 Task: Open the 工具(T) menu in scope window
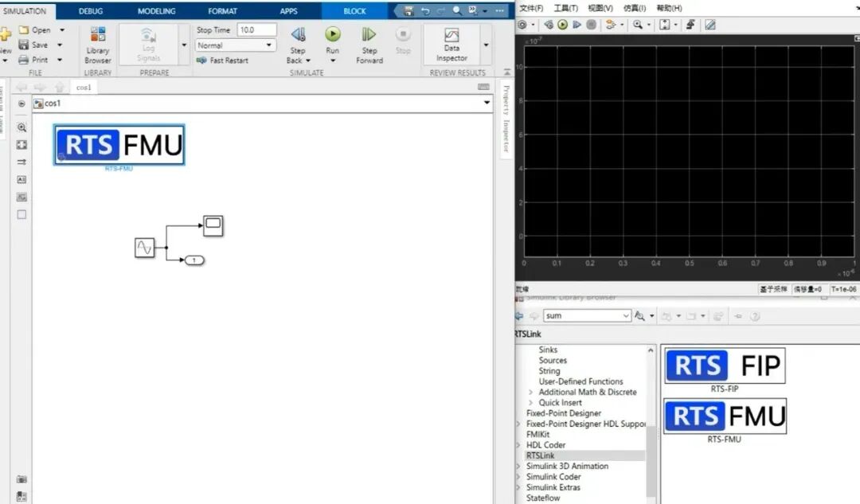coord(565,8)
